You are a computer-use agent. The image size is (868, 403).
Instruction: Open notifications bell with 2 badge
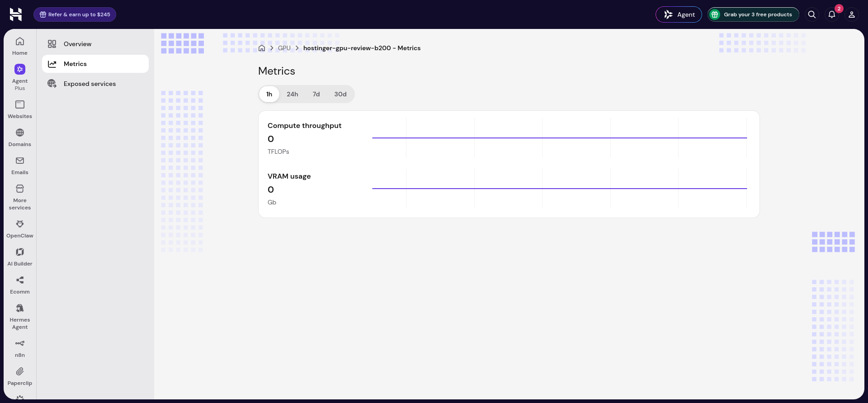832,14
